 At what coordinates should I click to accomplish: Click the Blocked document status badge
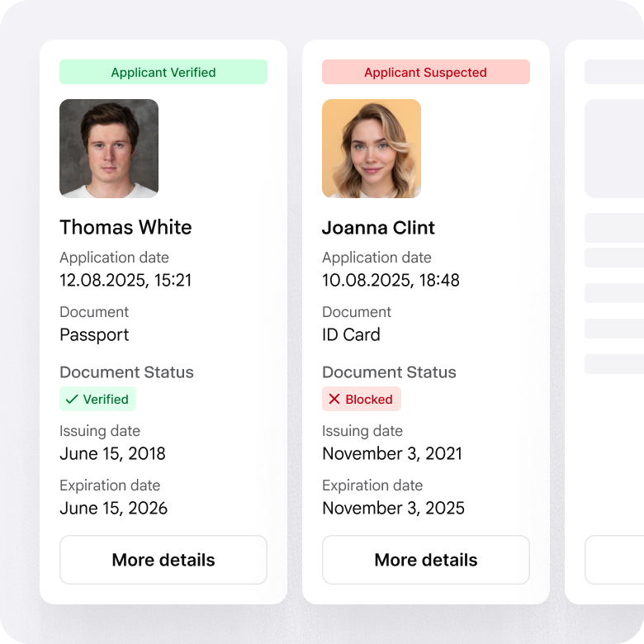tap(362, 399)
